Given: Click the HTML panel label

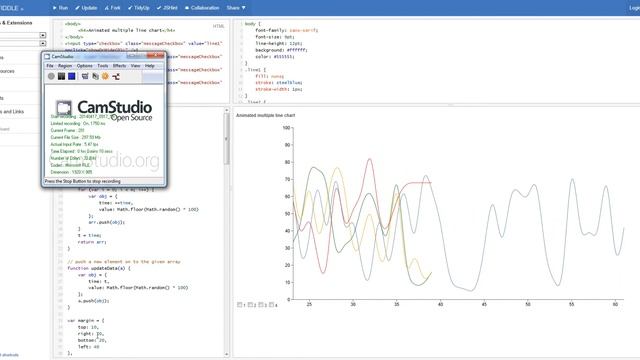Looking at the screenshot, I should click(x=218, y=26).
